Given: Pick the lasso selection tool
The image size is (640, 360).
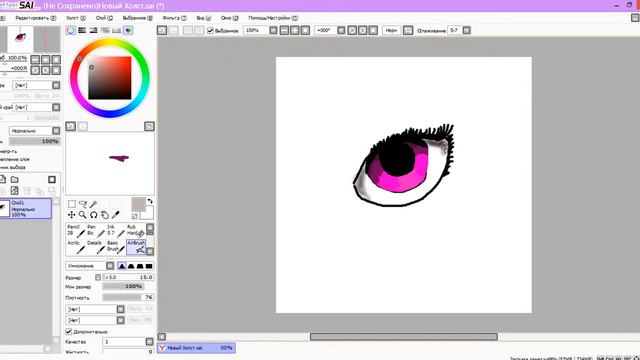Looking at the screenshot, I should pyautogui.click(x=83, y=204).
